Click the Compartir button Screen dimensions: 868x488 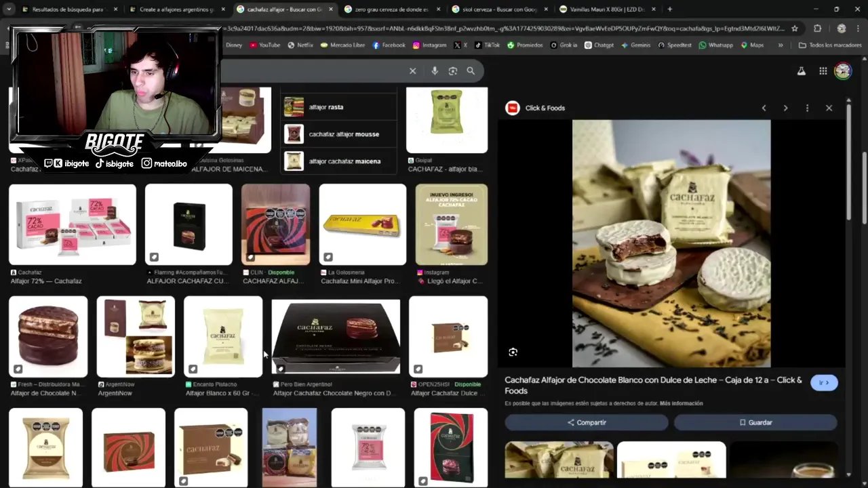587,422
